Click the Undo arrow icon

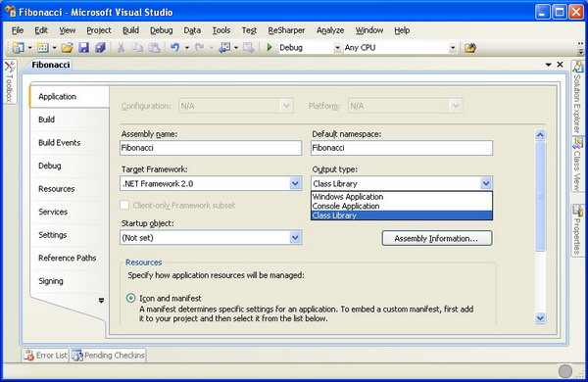[x=174, y=48]
